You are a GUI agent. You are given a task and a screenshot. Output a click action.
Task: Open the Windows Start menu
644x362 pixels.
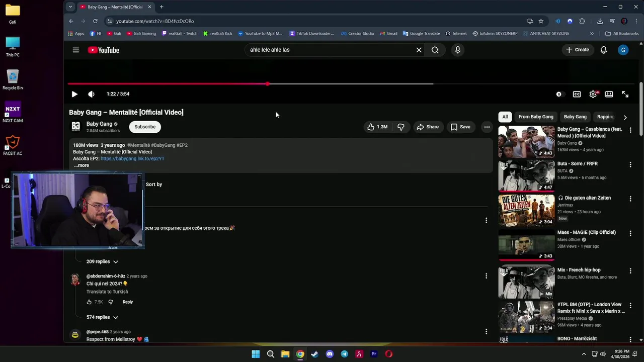256,354
